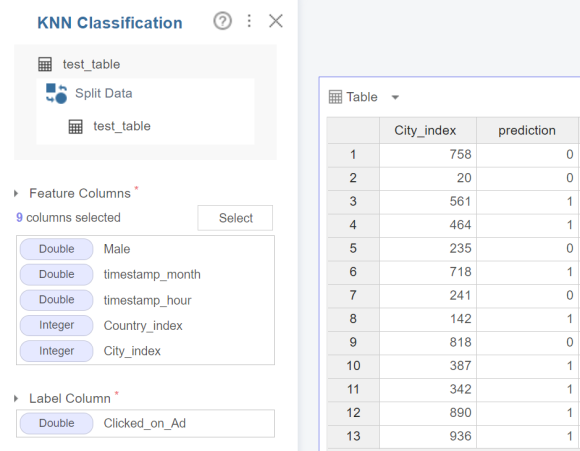Viewport: 580px width, 451px height.
Task: Click the Male feature column row
Action: click(x=145, y=249)
